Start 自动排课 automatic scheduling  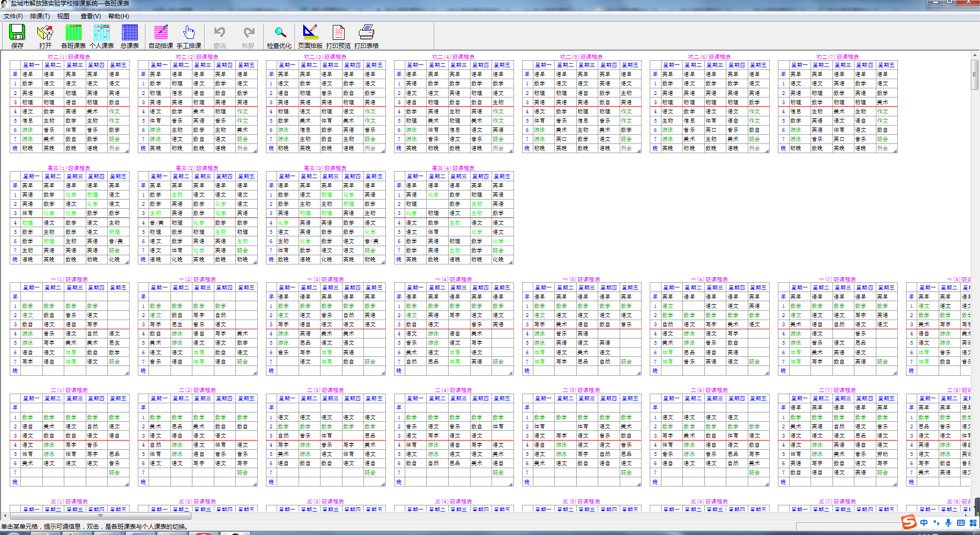pos(161,33)
